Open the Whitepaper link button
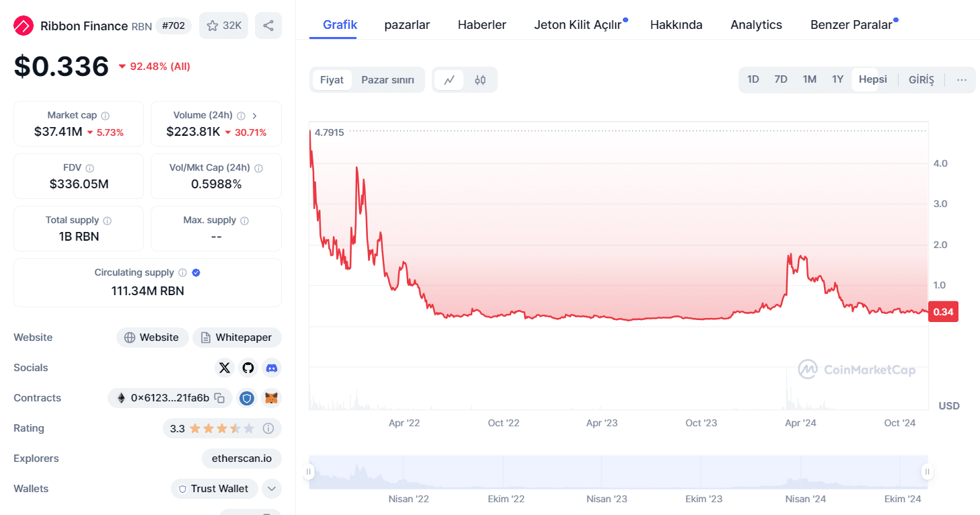 (x=237, y=338)
